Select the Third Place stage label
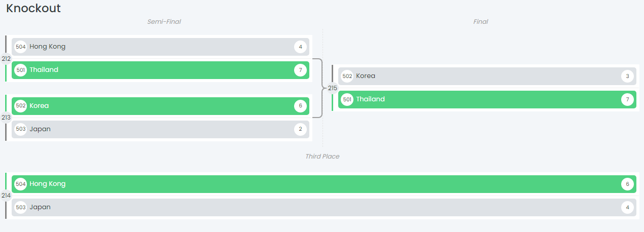644x232 pixels. coord(322,157)
